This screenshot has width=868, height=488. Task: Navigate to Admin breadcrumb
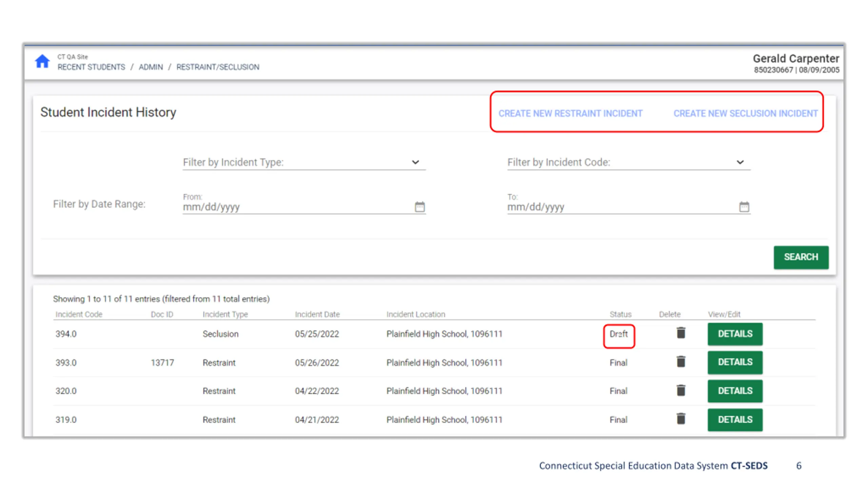(151, 67)
